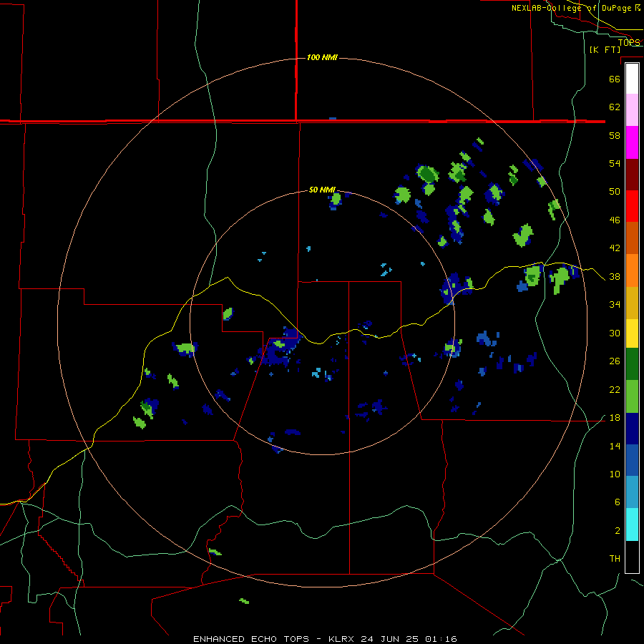The image size is (644, 644).
Task: Click the light pink legend swatch
Action: (632, 109)
